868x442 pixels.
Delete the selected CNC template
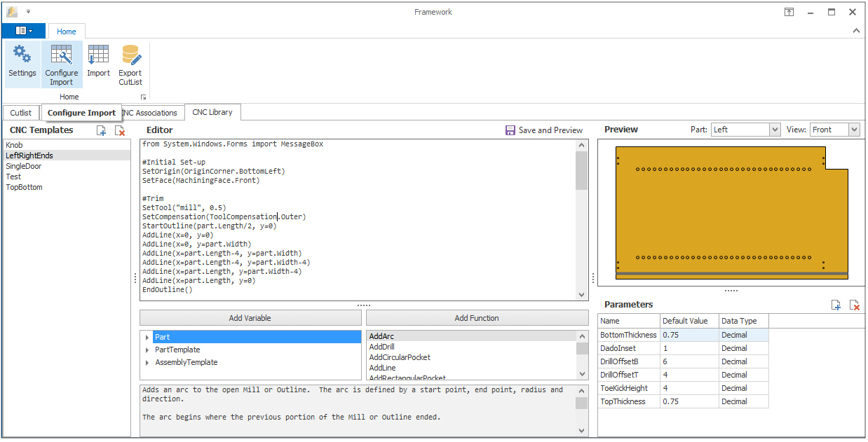[x=120, y=130]
